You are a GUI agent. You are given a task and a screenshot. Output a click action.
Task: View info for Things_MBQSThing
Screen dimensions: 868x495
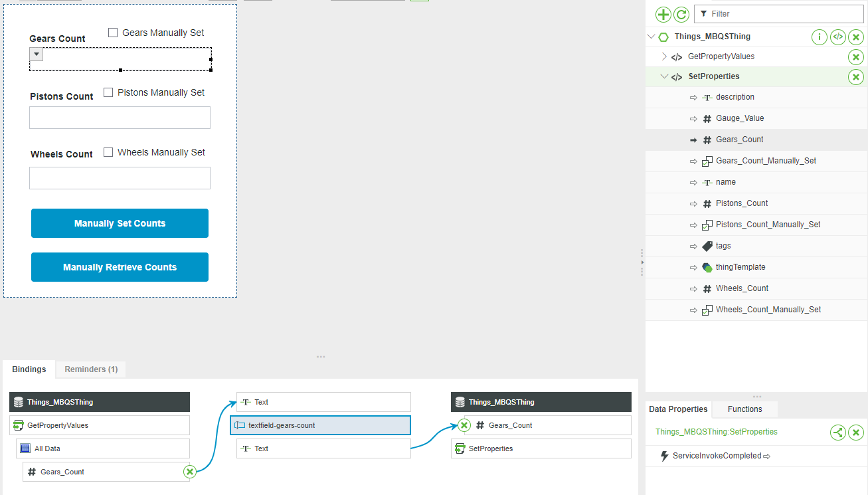(x=819, y=37)
